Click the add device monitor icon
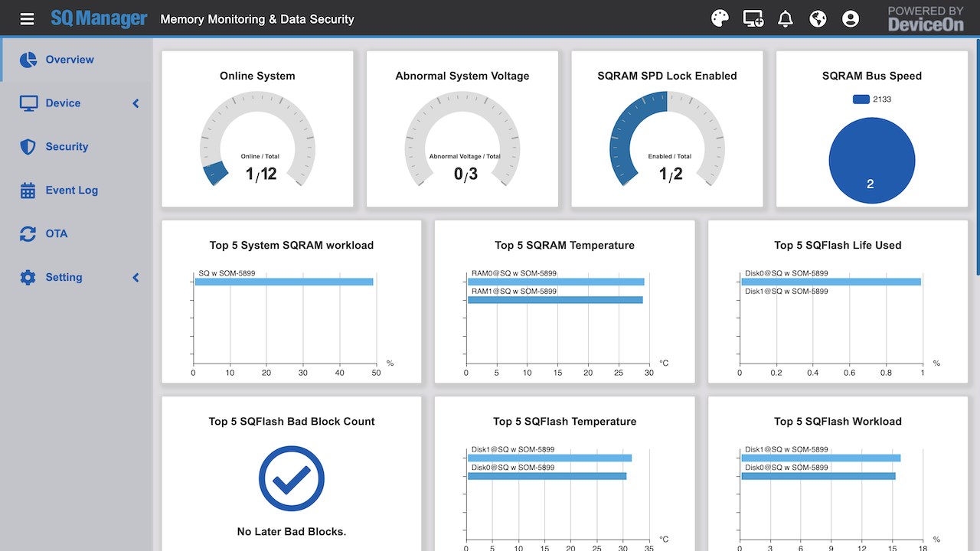 tap(753, 19)
